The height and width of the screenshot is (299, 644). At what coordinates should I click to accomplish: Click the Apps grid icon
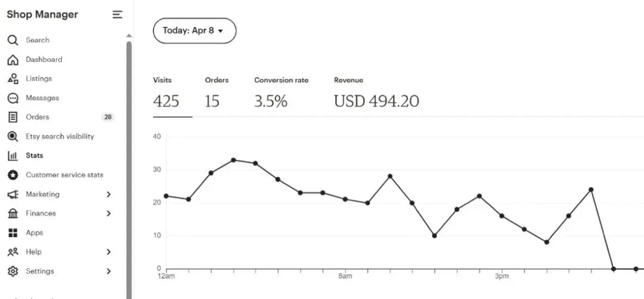[13, 233]
